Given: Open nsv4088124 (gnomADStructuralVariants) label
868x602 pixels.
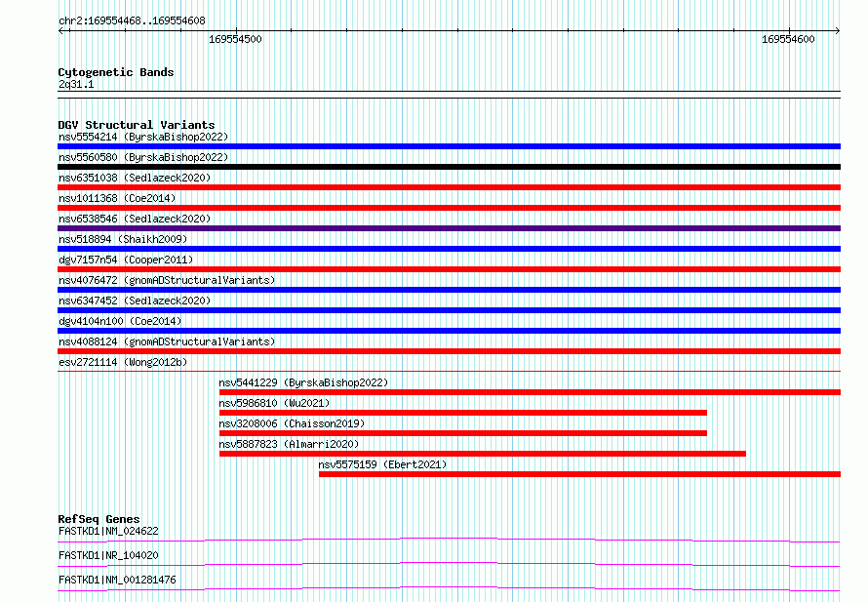Looking at the screenshot, I should pos(167,341).
